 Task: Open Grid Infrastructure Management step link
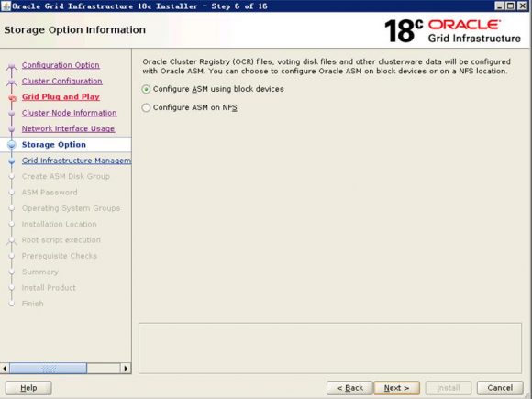point(76,161)
